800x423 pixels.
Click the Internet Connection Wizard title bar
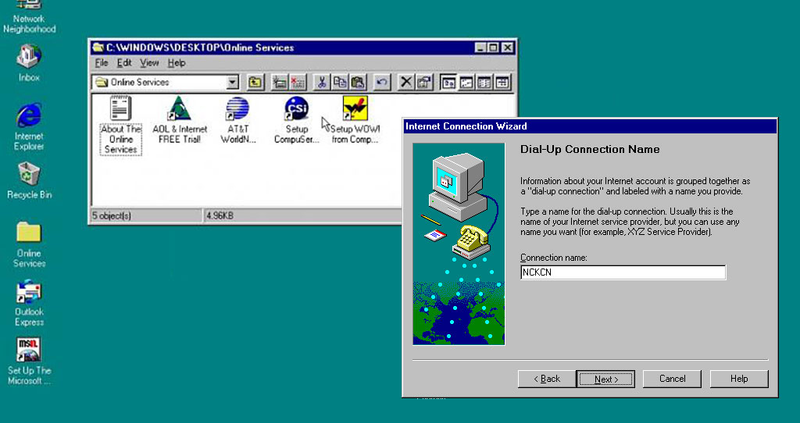coord(590,126)
